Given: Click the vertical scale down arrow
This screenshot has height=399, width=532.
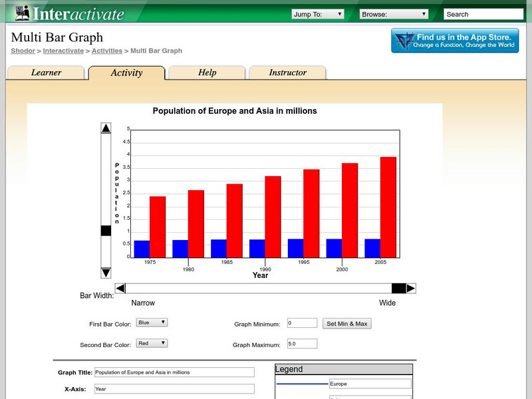Looking at the screenshot, I should (x=106, y=273).
